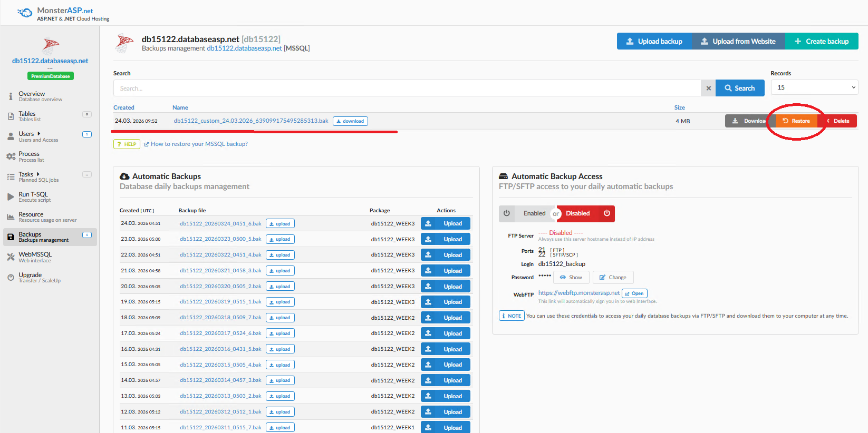This screenshot has height=433, width=868.
Task: Open How to restore your MSSQL backup link
Action: [x=199, y=144]
